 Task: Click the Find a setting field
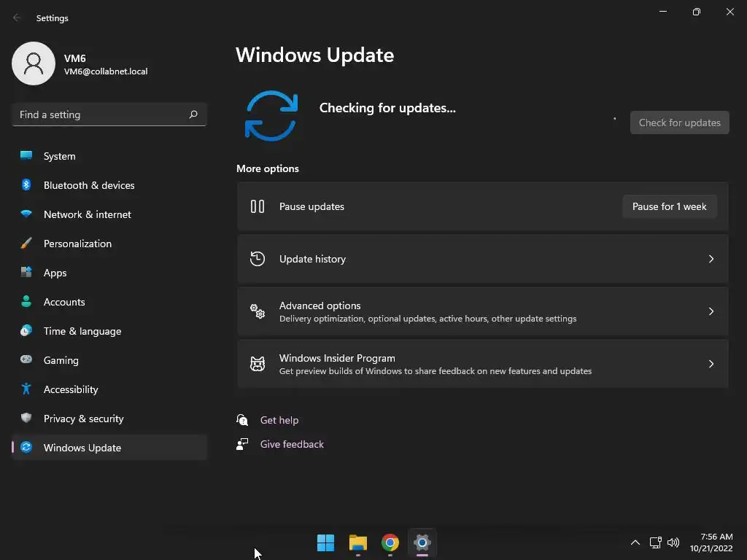[x=109, y=114]
